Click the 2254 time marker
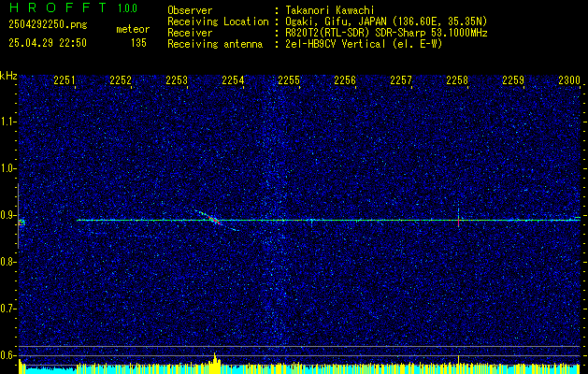588x374 pixels. point(233,79)
